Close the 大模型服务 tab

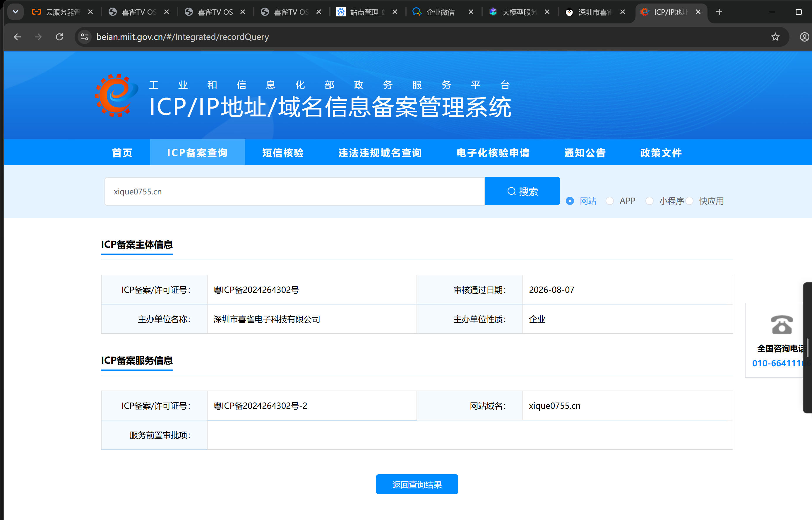point(547,12)
